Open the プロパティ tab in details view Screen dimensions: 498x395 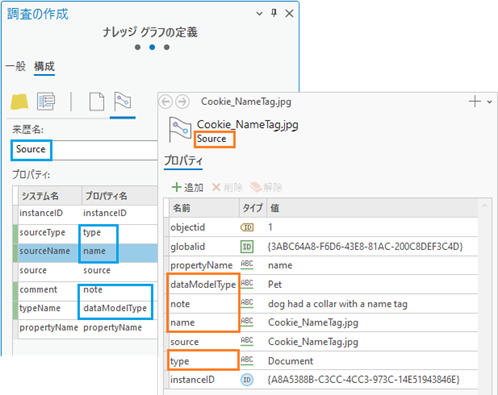pyautogui.click(x=183, y=161)
